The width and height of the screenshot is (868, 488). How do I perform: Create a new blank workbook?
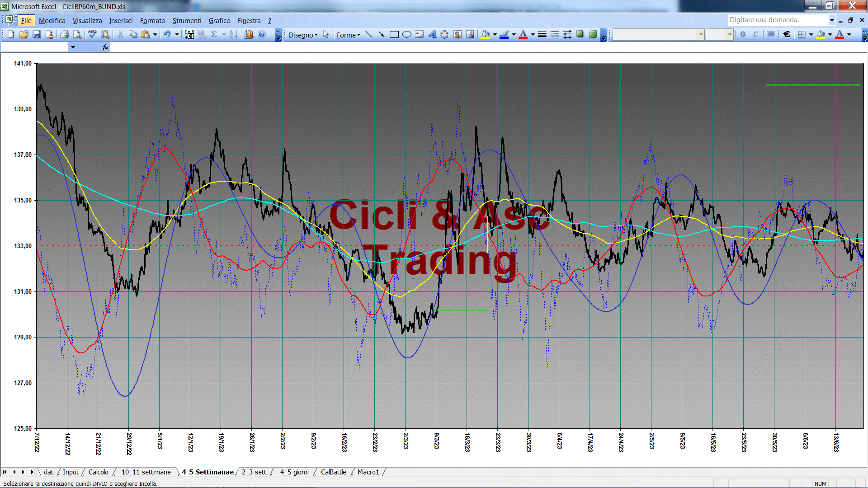coord(11,34)
